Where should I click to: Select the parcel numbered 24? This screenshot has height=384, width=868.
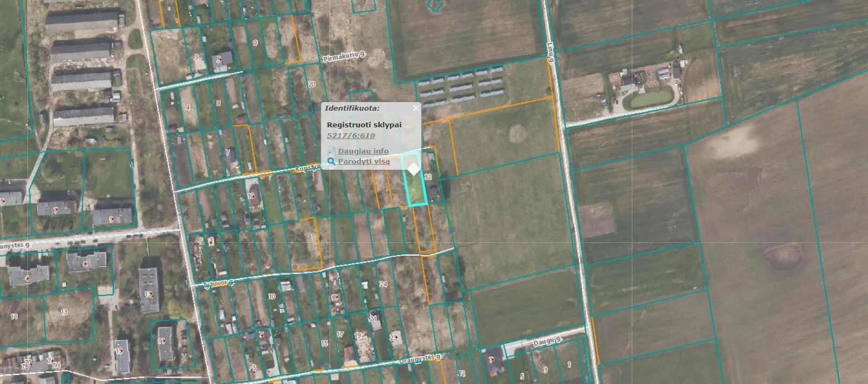coord(383,284)
